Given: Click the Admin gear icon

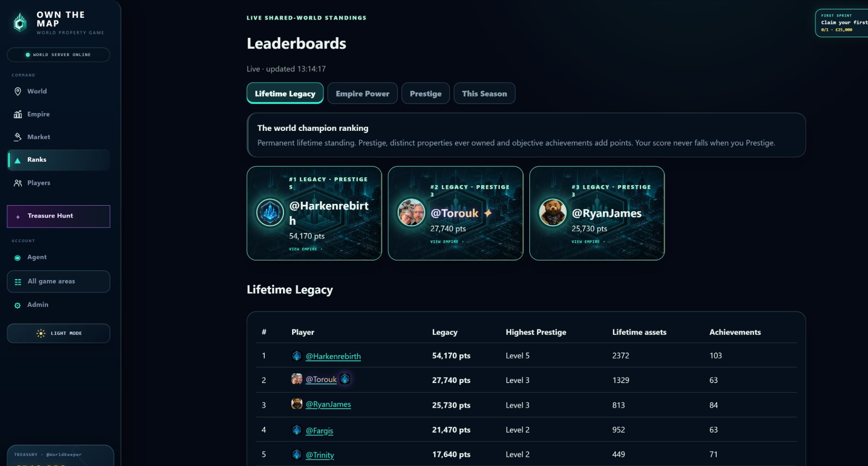Looking at the screenshot, I should coord(17,305).
